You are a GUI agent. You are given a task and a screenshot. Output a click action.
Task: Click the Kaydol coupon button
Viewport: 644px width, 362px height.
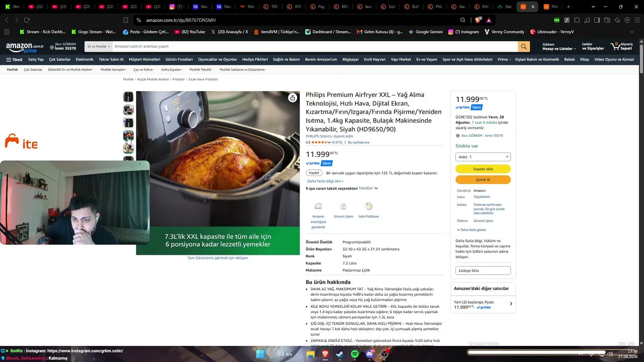pyautogui.click(x=314, y=173)
